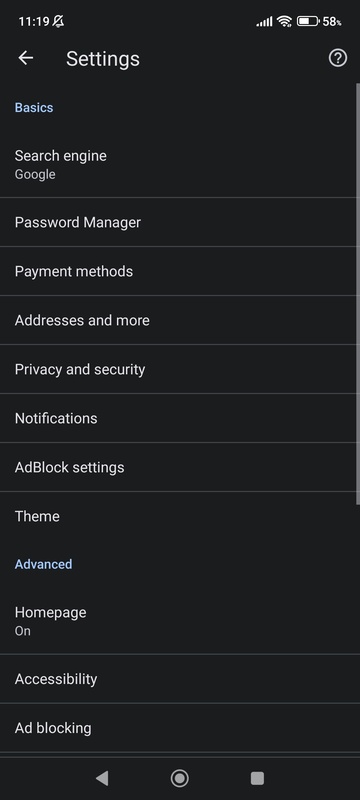Click the vertical scrollbar on the right edge
360x800 pixels.
click(358, 294)
